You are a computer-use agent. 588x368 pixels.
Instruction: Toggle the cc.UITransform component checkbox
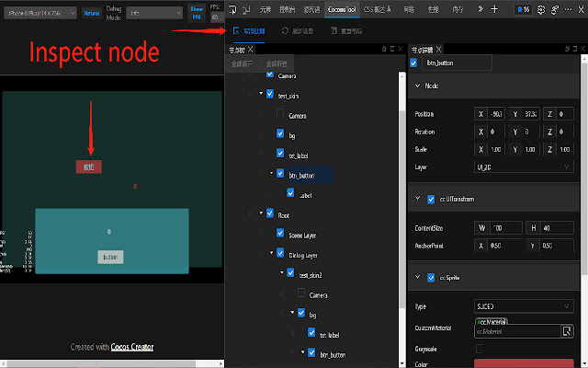pyautogui.click(x=431, y=198)
